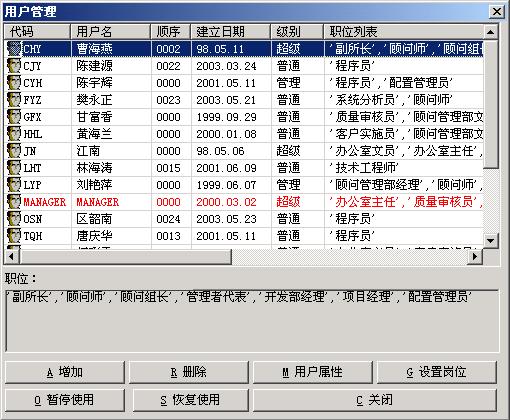Click the user icon beside FYZ

14,100
